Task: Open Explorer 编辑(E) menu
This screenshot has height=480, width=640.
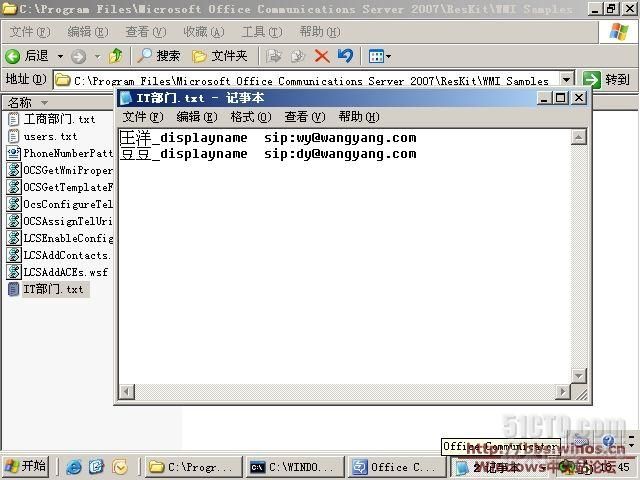Action: [88, 32]
